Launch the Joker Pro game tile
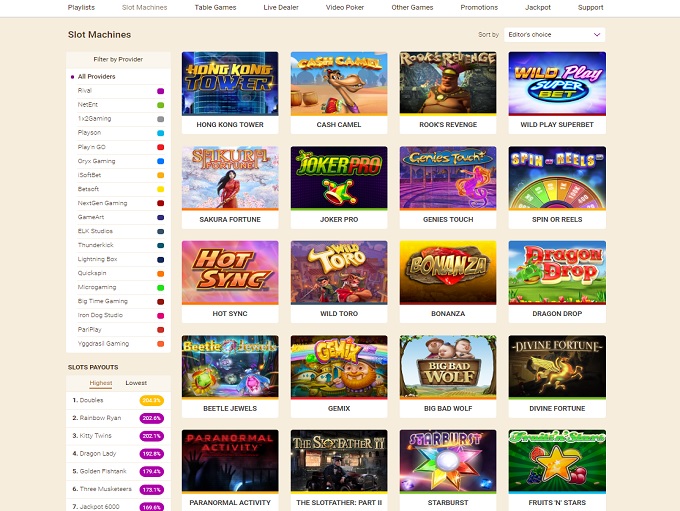Image resolution: width=680 pixels, height=511 pixels. click(339, 178)
